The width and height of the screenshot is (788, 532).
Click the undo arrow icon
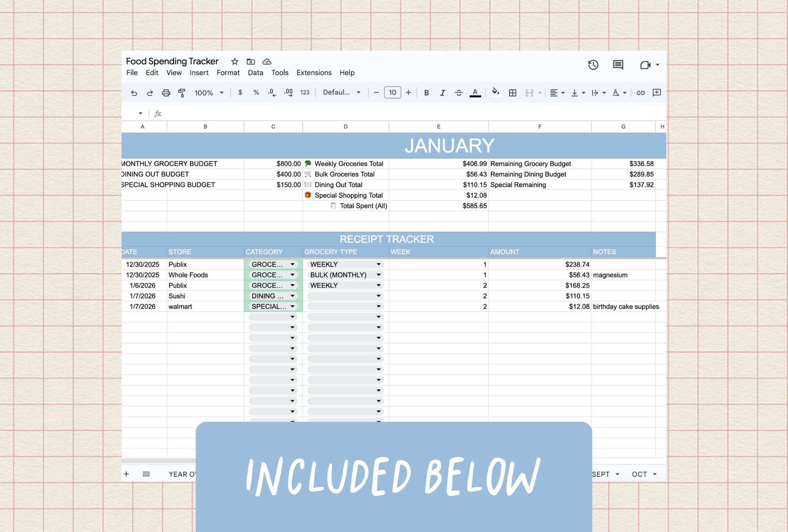click(x=134, y=93)
